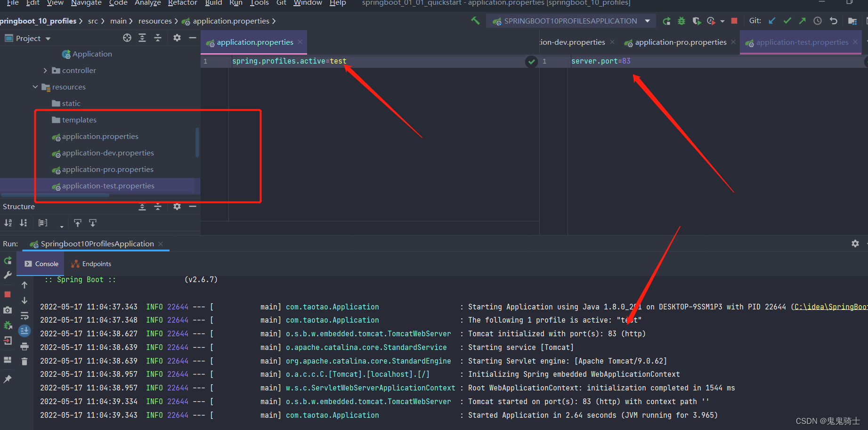The height and width of the screenshot is (430, 868).
Task: Select the Application class in tree
Action: point(87,54)
